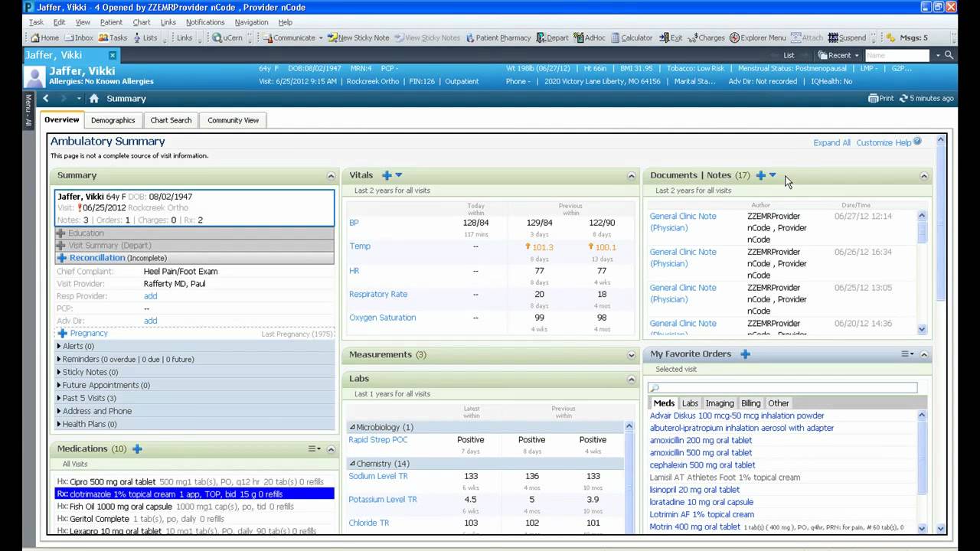Open the Task menu
Screen dimensions: 980x551
(x=36, y=22)
